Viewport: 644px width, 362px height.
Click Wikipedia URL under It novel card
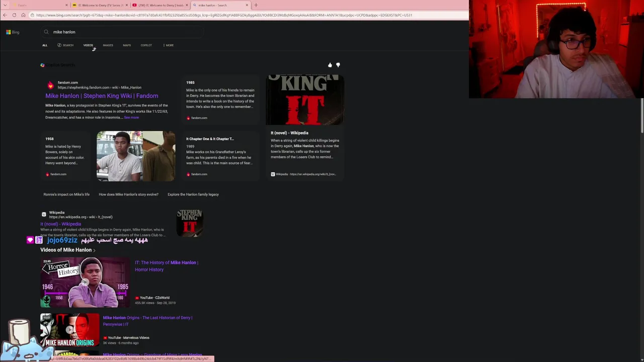303,174
